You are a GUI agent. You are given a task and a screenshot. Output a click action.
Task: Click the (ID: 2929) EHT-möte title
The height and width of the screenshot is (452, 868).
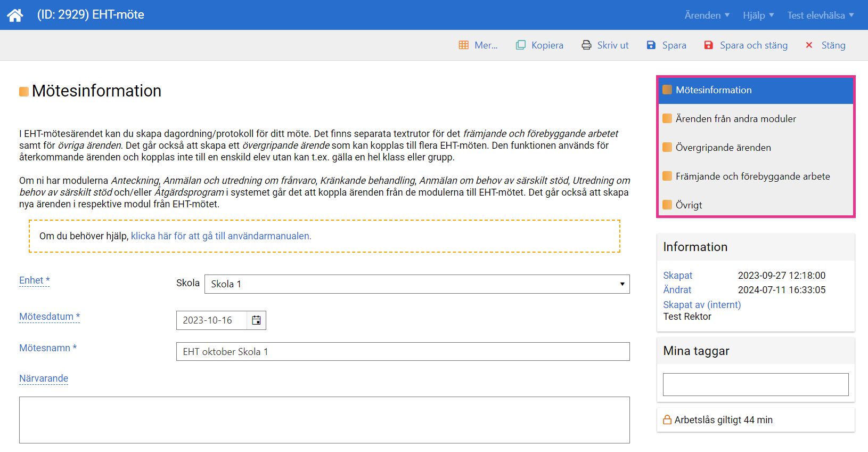pos(91,15)
